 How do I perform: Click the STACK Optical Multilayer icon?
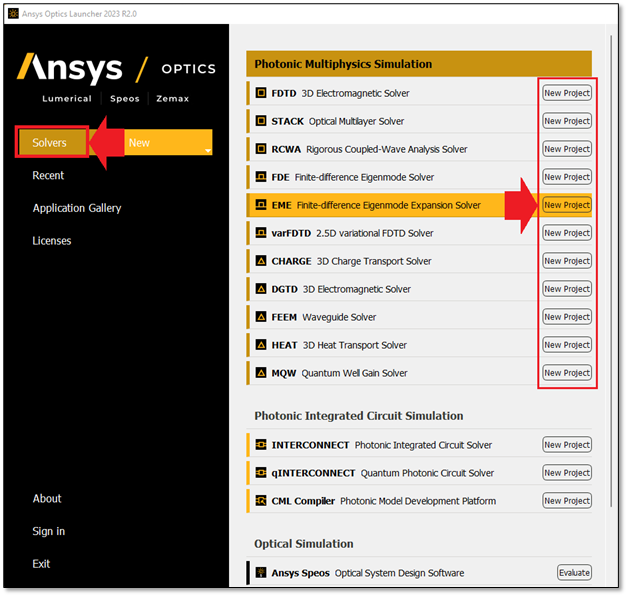[x=262, y=121]
